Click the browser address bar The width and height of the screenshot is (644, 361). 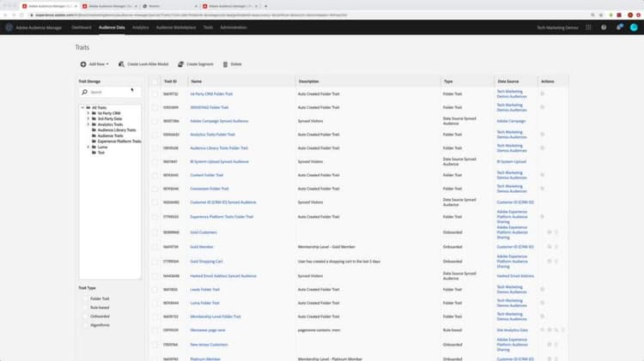pos(308,15)
